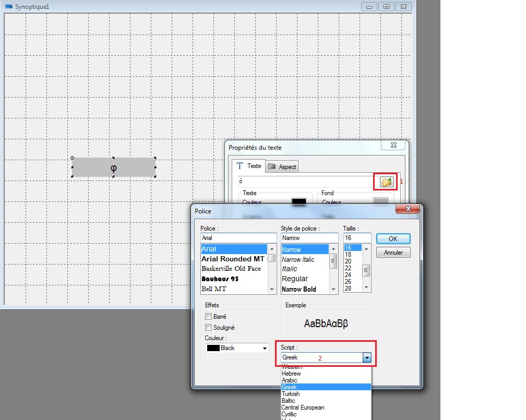Switch to the Texte tab
Image resolution: width=526 pixels, height=420 pixels.
pos(249,166)
